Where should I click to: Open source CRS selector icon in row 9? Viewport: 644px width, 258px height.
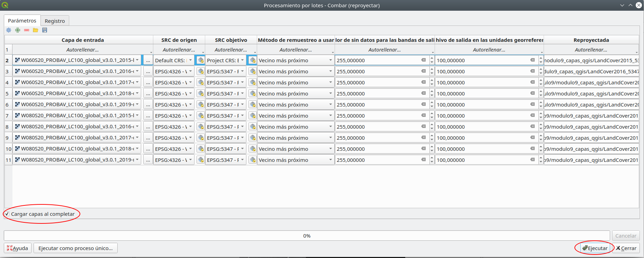click(200, 138)
